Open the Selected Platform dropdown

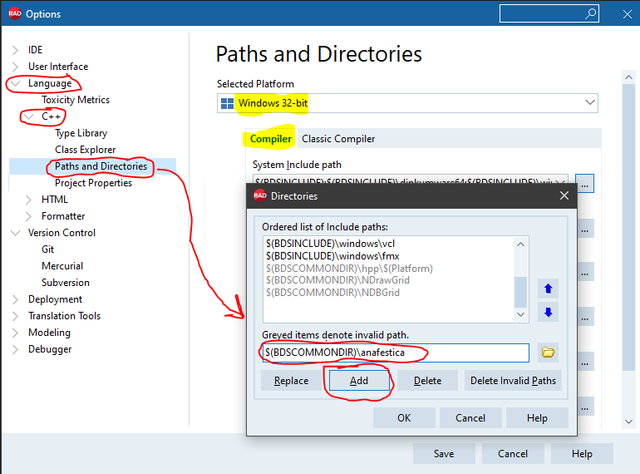point(407,103)
